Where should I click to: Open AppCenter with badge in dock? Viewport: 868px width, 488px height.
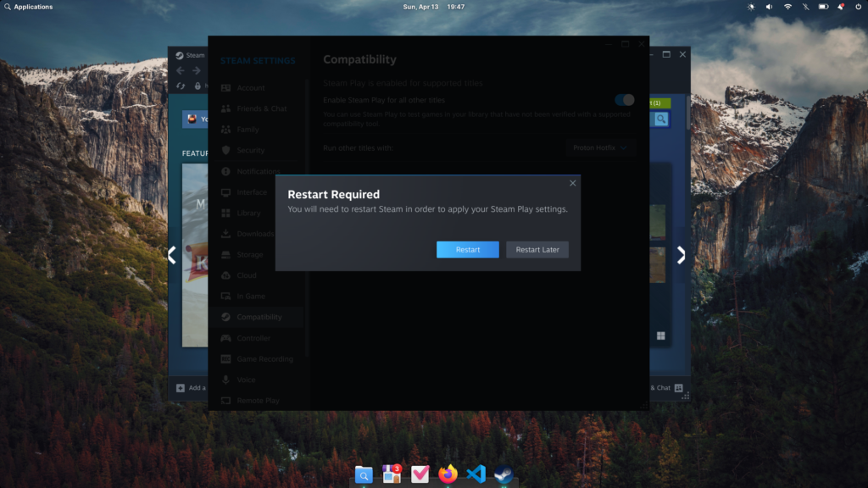pos(392,474)
